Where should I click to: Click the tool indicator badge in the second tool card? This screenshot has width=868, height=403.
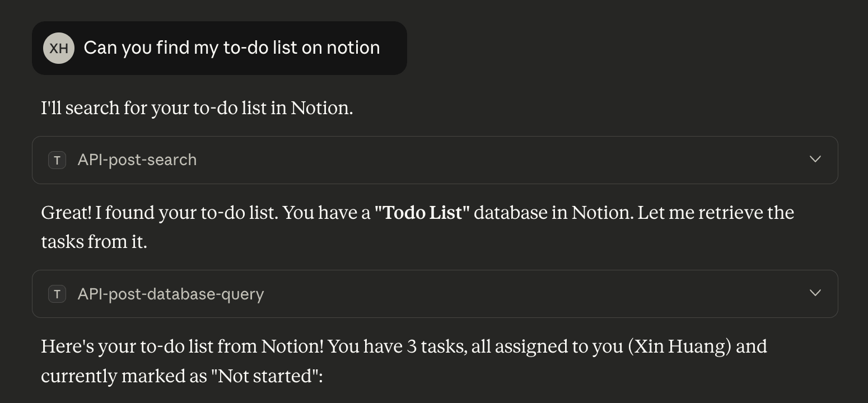click(57, 294)
